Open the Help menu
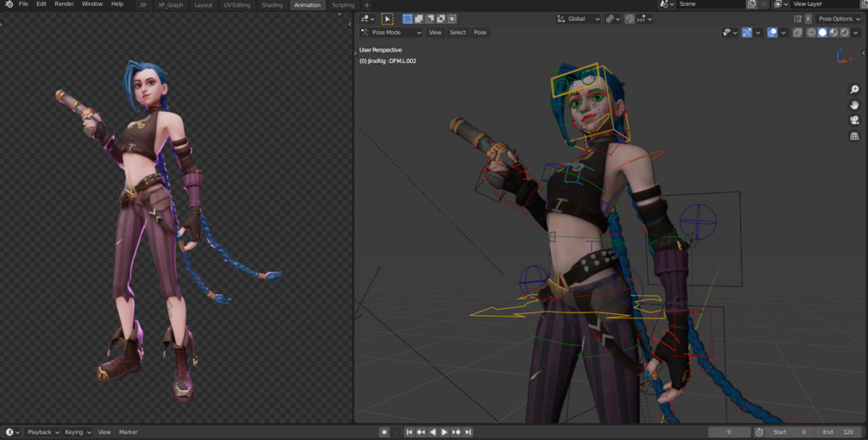 (x=117, y=3)
